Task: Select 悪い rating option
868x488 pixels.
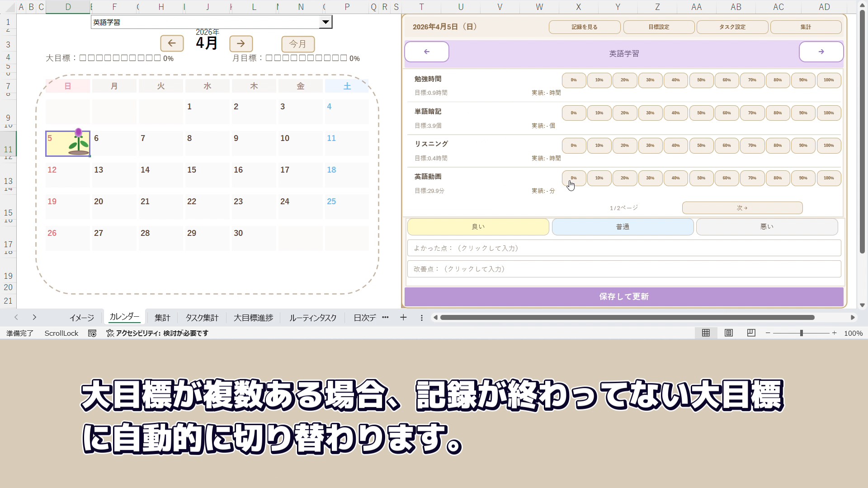Action: [x=767, y=227]
